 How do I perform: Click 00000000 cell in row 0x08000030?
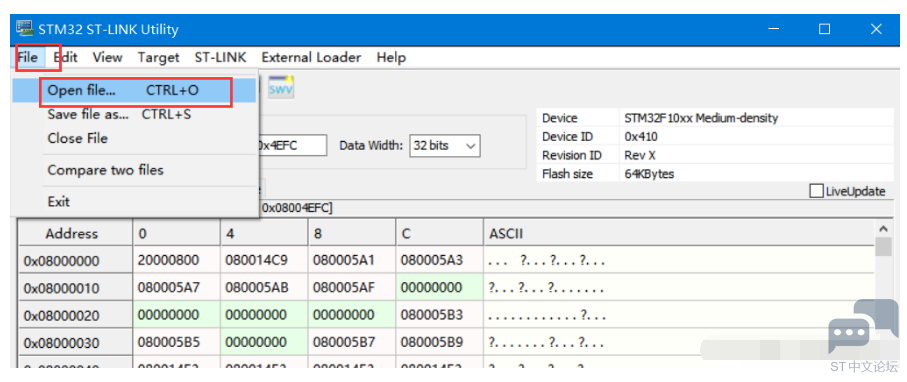coord(264,343)
